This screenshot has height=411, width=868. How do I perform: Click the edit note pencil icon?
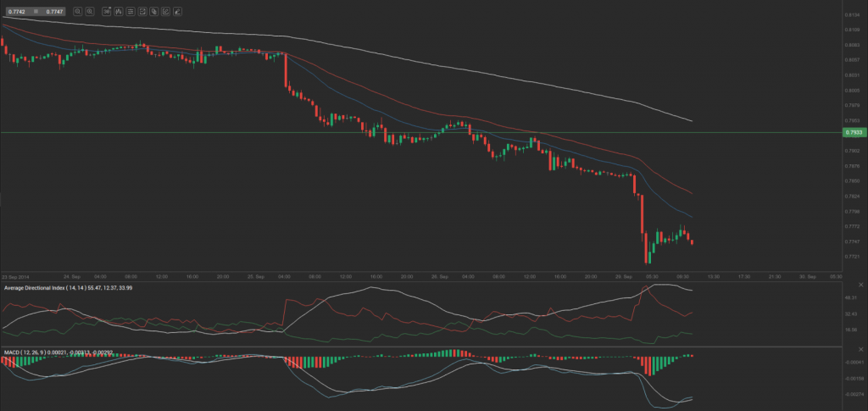point(165,11)
